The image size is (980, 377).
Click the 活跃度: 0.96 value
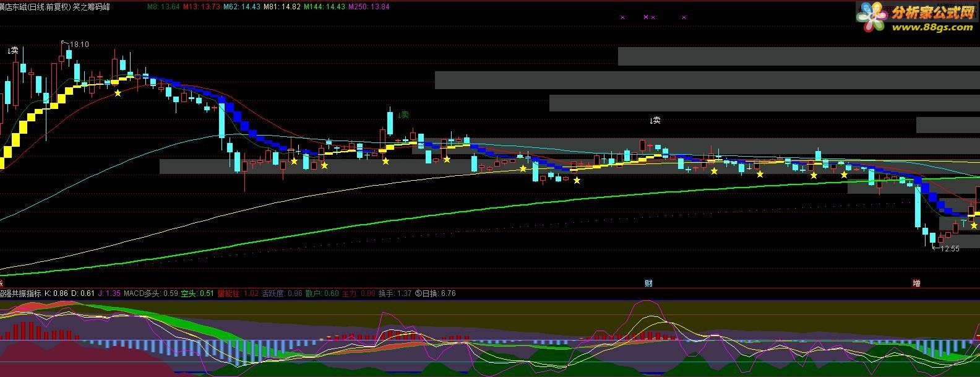coord(282,293)
